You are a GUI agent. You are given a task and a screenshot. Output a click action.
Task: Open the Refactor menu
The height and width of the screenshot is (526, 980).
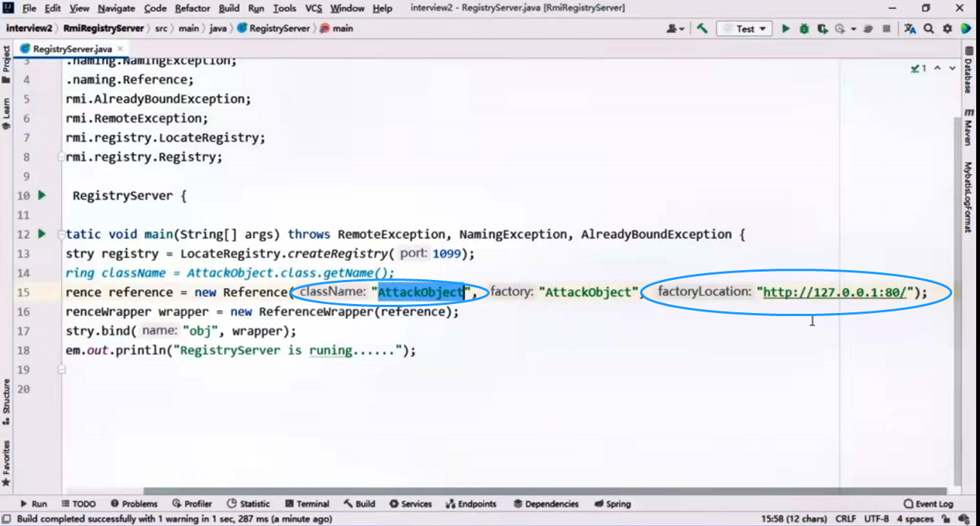click(x=193, y=8)
